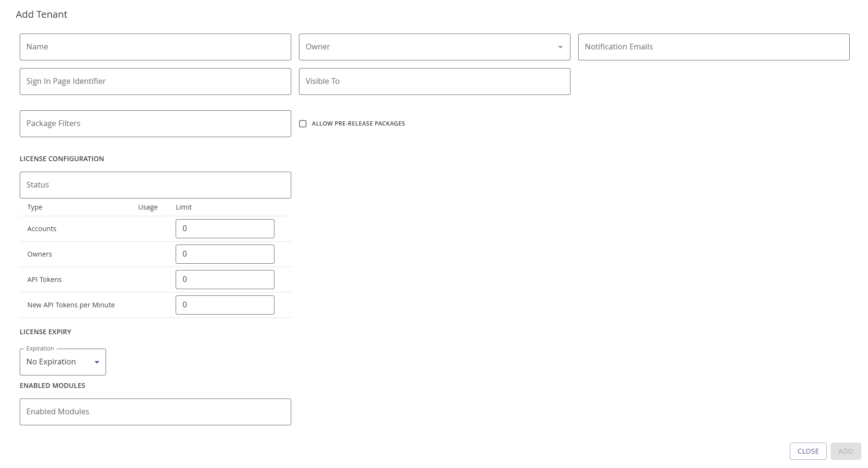
Task: Enable the Allow Pre-Release Packages checkbox
Action: click(x=303, y=124)
